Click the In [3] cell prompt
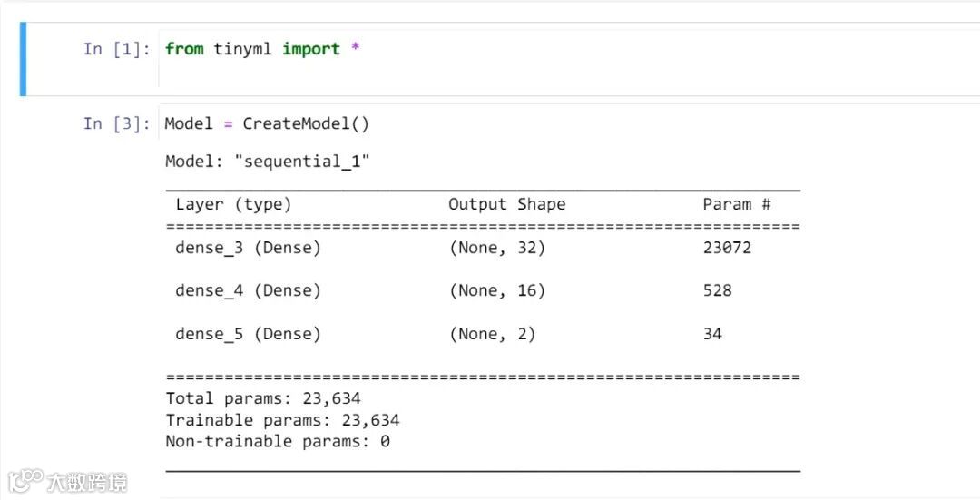Viewport: 980px width, 500px height. point(117,124)
